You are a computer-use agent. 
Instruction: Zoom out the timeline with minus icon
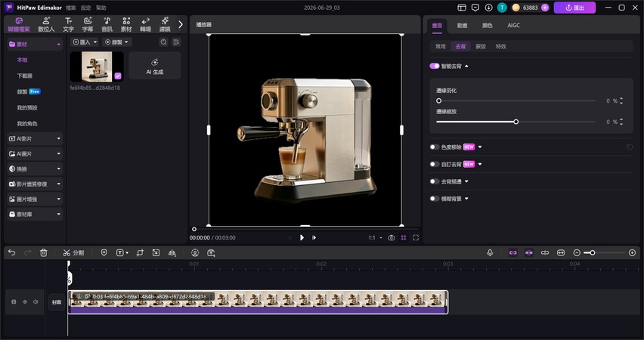click(577, 252)
